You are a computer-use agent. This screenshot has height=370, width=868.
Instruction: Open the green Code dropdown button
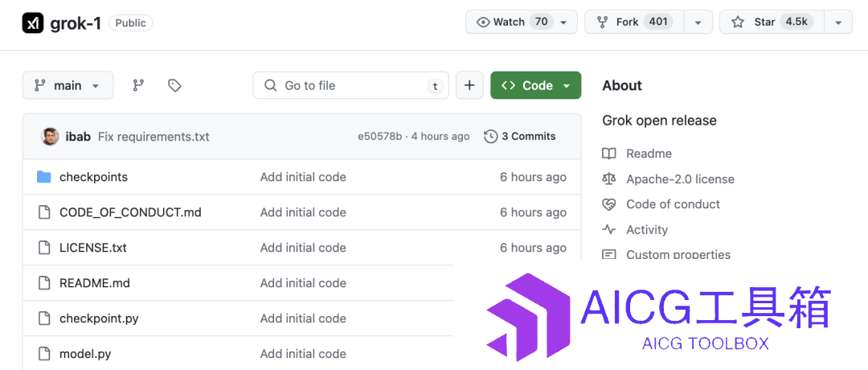point(536,85)
